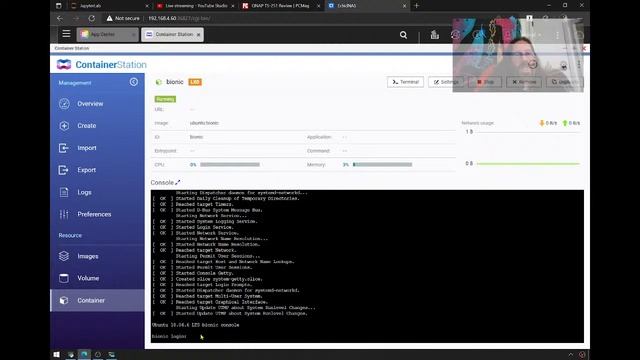Image resolution: width=640 pixels, height=360 pixels.
Task: Switch to the App Center tab
Action: tap(107, 35)
